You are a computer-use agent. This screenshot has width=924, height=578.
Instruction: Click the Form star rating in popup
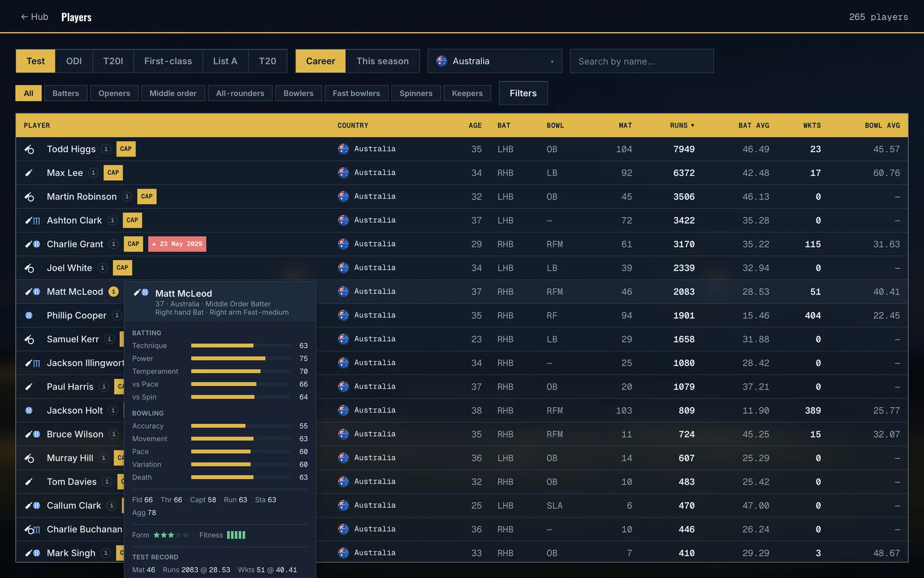click(x=171, y=535)
